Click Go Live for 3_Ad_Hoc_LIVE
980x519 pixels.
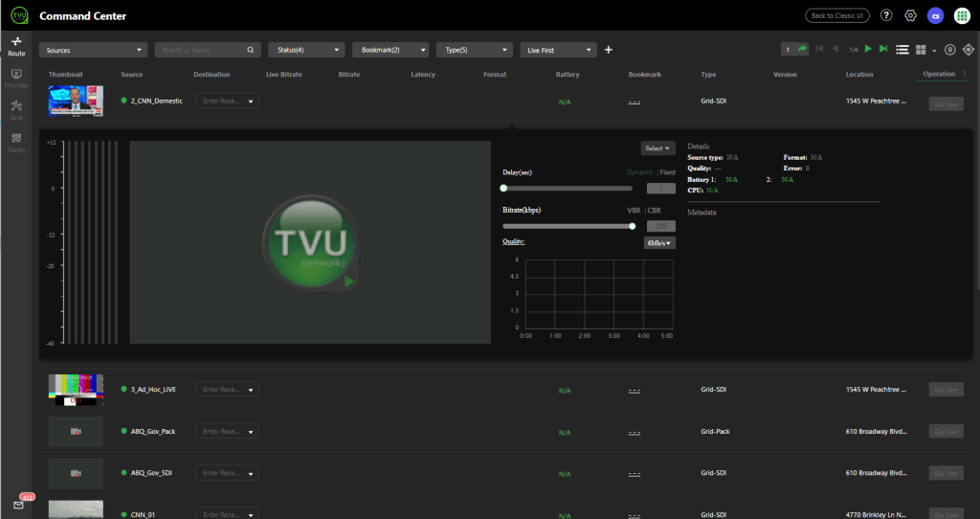[x=946, y=390]
